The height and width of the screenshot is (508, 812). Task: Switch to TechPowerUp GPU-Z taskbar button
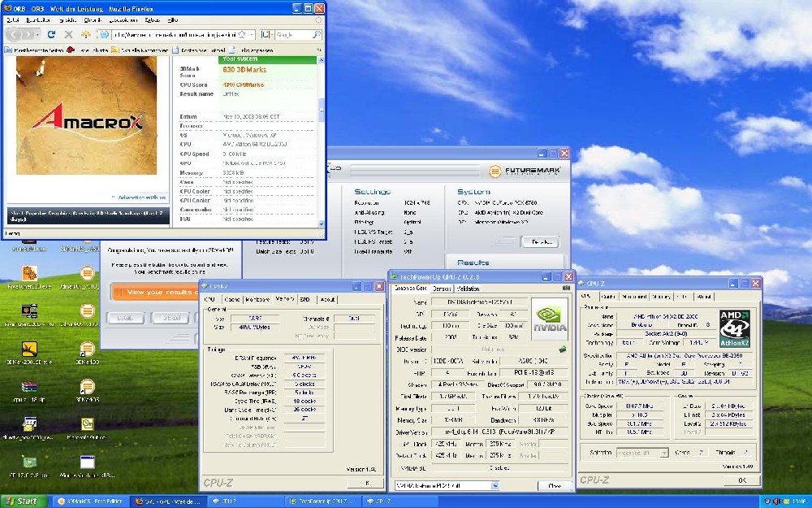pyautogui.click(x=322, y=501)
